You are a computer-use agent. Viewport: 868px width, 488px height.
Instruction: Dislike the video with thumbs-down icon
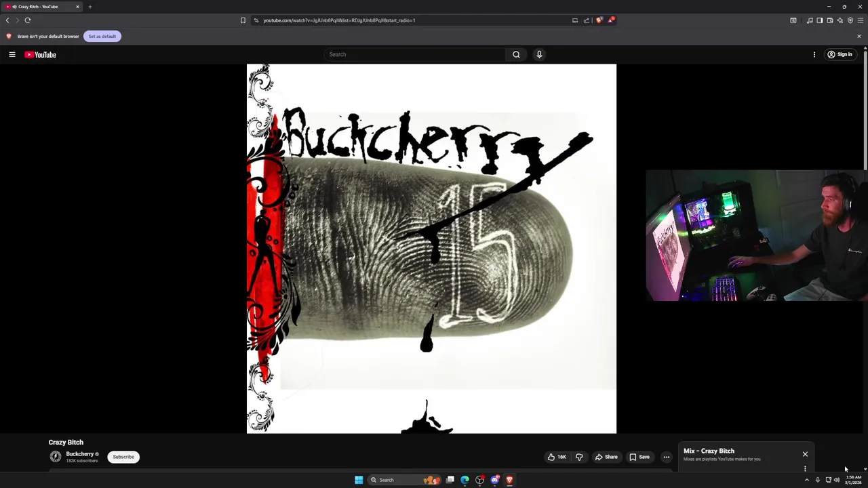579,457
